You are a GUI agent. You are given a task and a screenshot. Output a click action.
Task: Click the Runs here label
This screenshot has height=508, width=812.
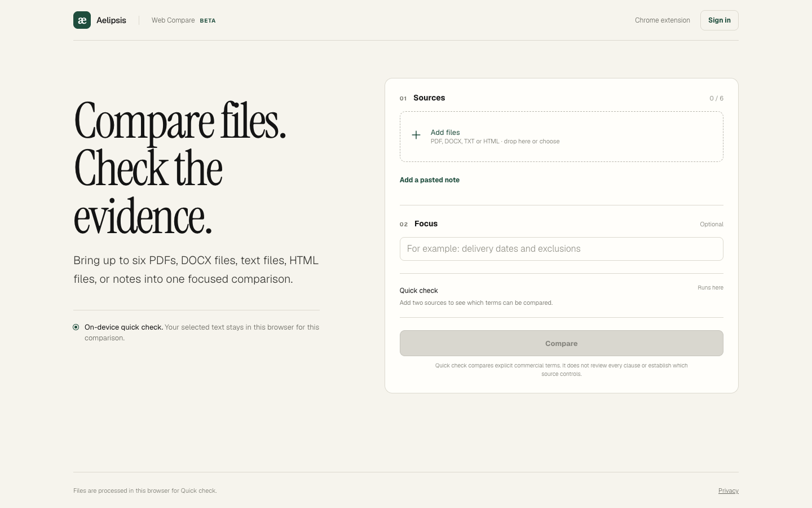(x=710, y=288)
